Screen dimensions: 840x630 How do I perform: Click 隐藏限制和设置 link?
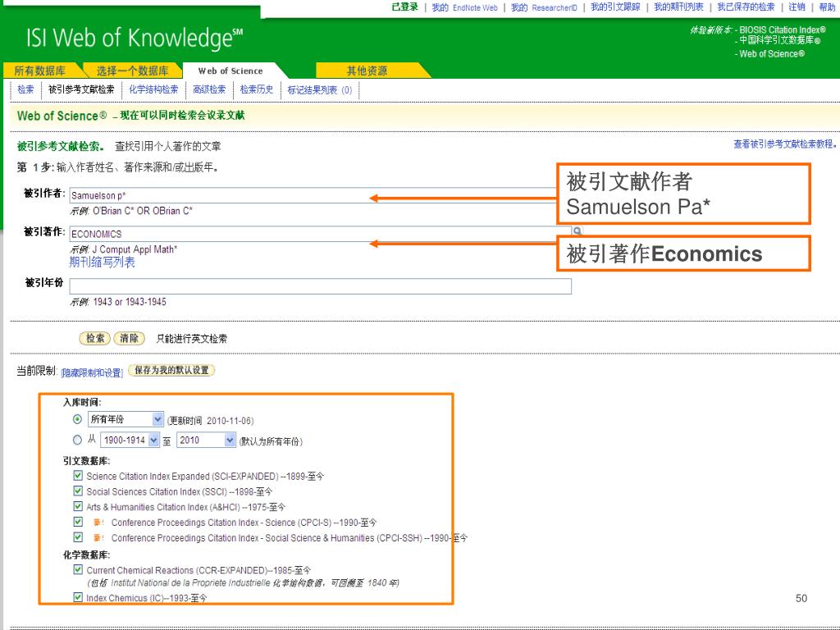point(92,373)
